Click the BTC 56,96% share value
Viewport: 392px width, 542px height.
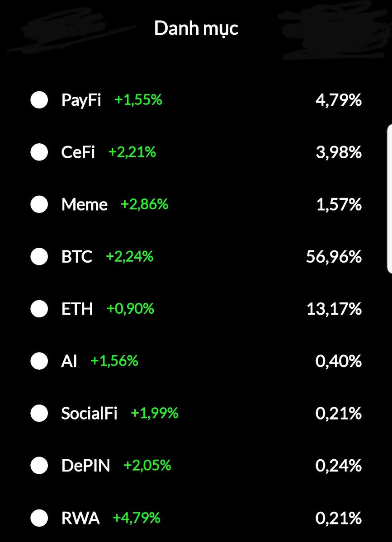click(x=334, y=257)
